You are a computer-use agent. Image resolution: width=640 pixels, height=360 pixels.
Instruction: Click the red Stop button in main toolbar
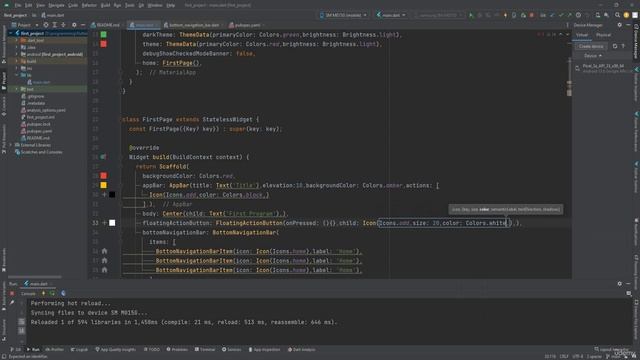pyautogui.click(x=531, y=15)
